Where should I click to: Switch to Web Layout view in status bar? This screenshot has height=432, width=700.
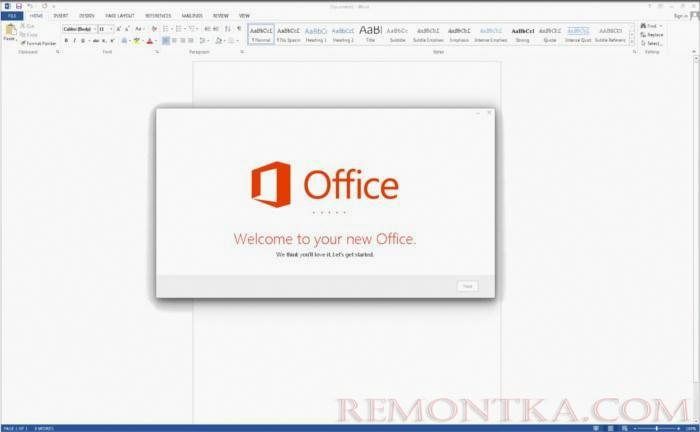click(x=625, y=428)
